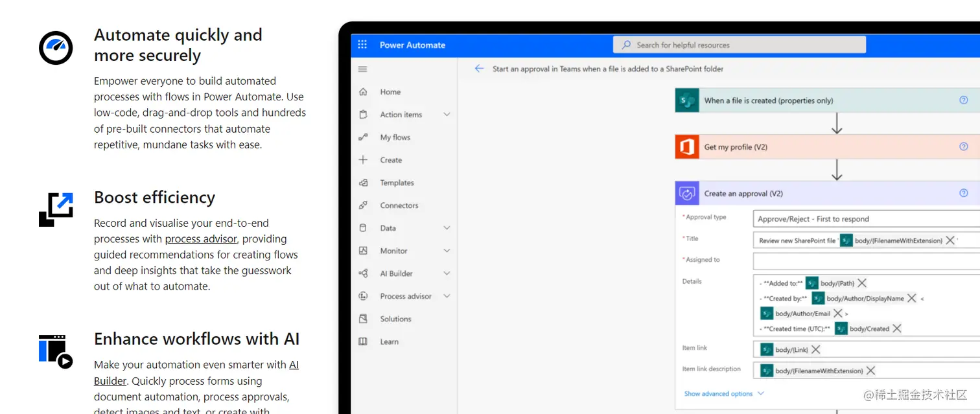Click the Solutions icon in sidebar
The image size is (980, 414).
pyautogui.click(x=363, y=319)
